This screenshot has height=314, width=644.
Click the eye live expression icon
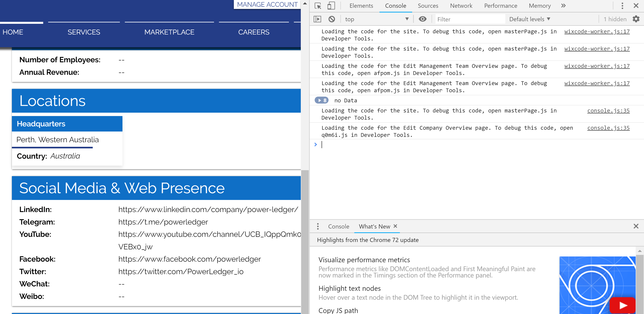coord(422,19)
